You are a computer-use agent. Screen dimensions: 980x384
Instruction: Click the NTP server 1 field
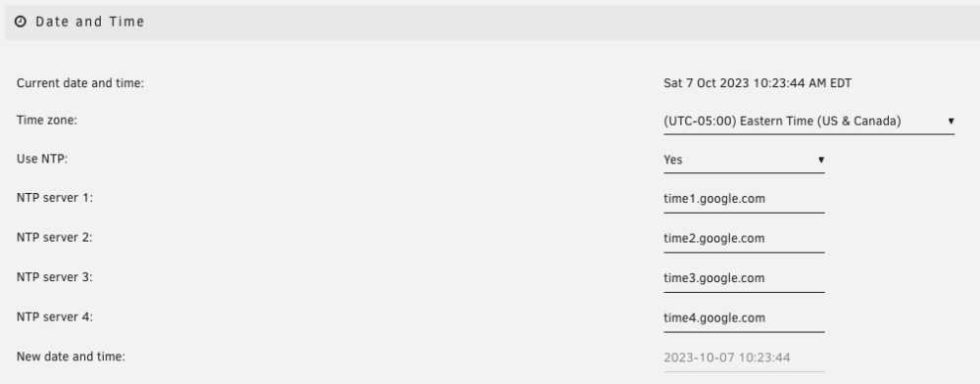(x=744, y=199)
